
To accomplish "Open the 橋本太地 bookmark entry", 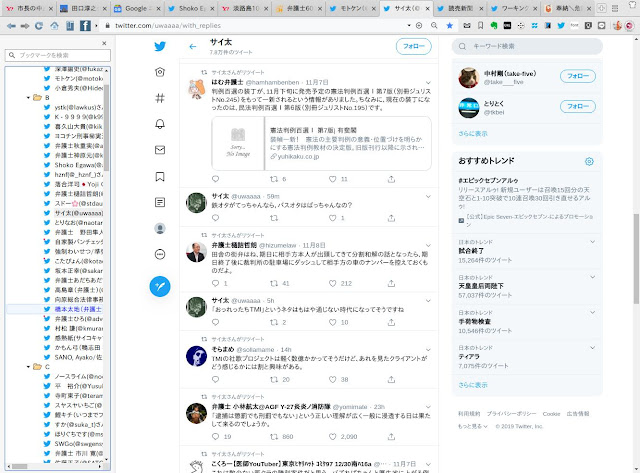I will click(73, 309).
